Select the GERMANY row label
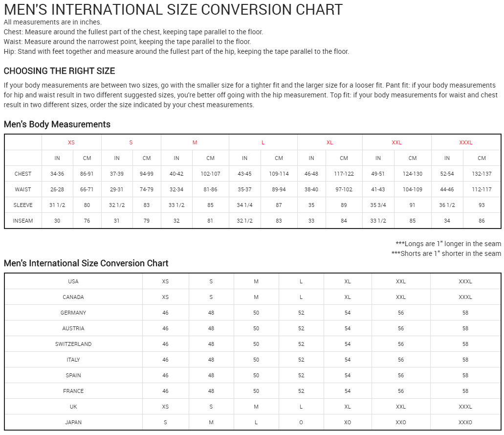 coord(73,313)
